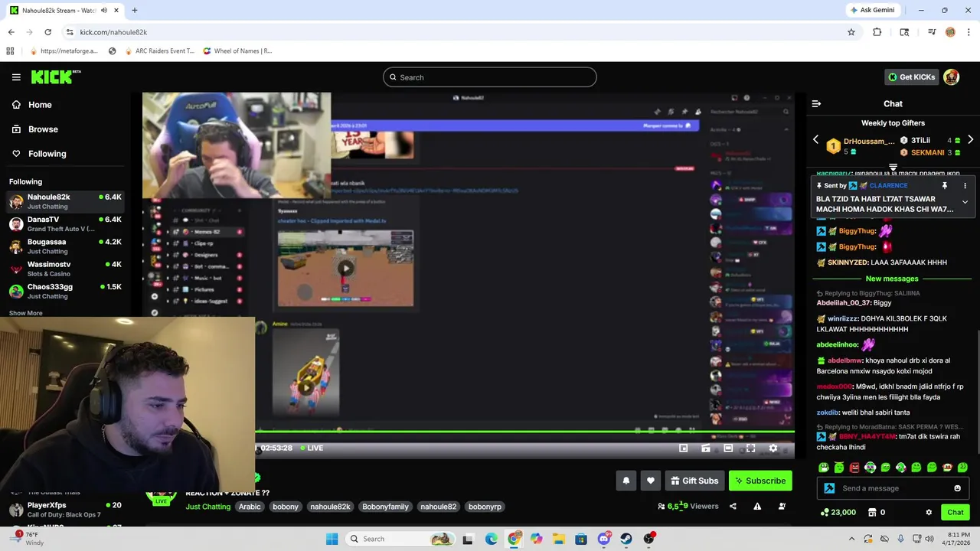Open a new browser tab
The width and height of the screenshot is (980, 551).
[135, 11]
